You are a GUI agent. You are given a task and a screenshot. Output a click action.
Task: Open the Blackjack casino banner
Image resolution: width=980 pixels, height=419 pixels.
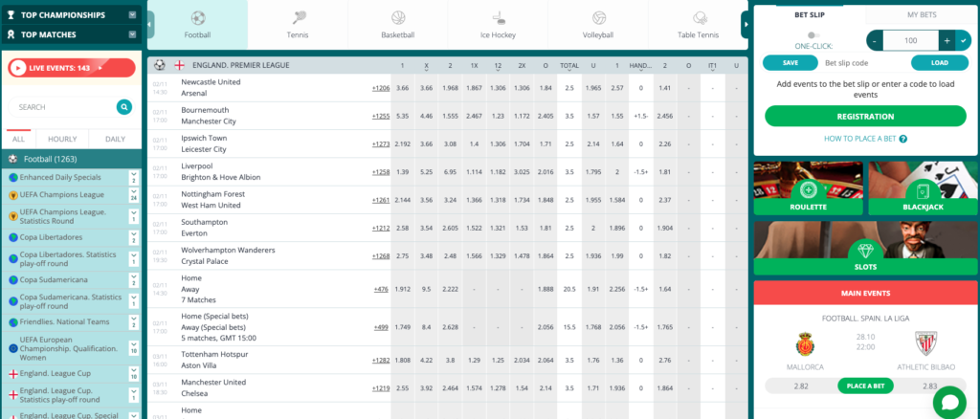pos(924,187)
